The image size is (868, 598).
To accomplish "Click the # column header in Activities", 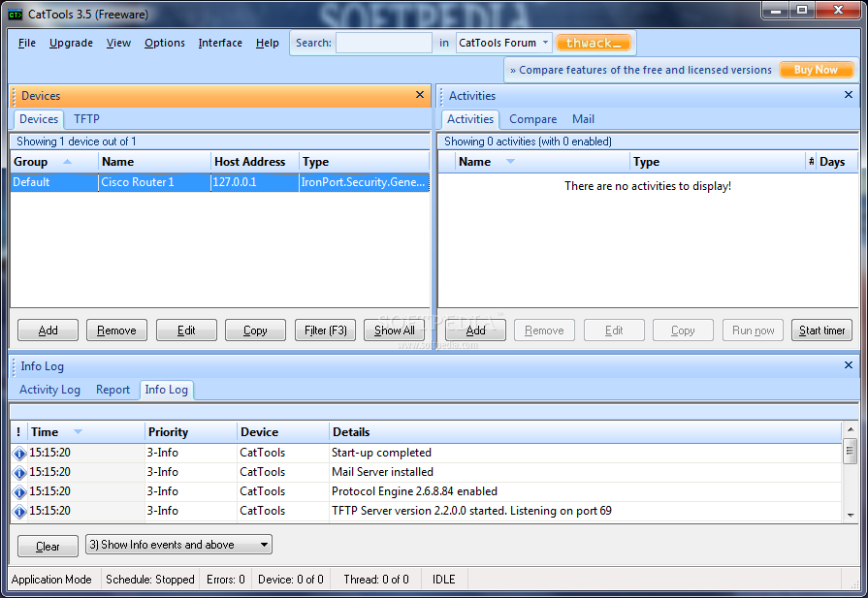I will tap(812, 162).
